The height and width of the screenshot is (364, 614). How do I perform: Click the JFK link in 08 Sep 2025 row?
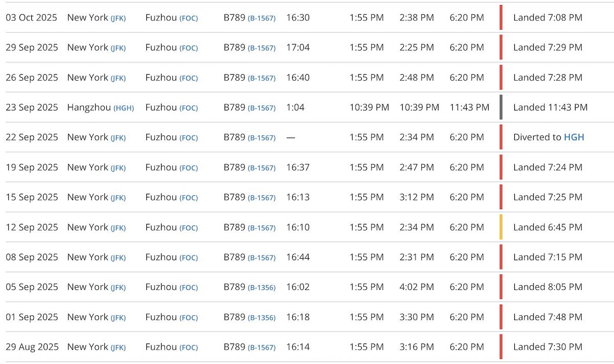(x=118, y=258)
